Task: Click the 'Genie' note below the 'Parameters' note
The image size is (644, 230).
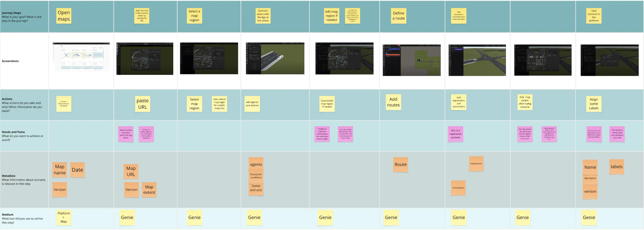Action: (x=459, y=218)
